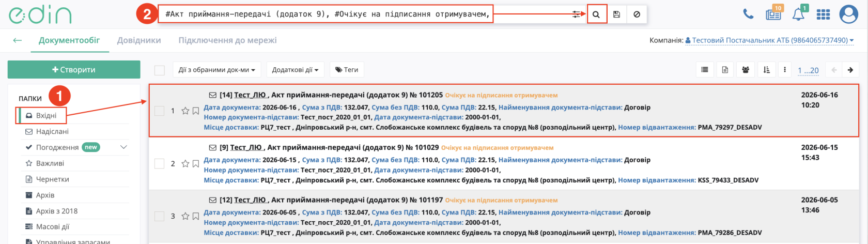Open the apps grid menu icon
868x244 pixels.
pyautogui.click(x=823, y=14)
